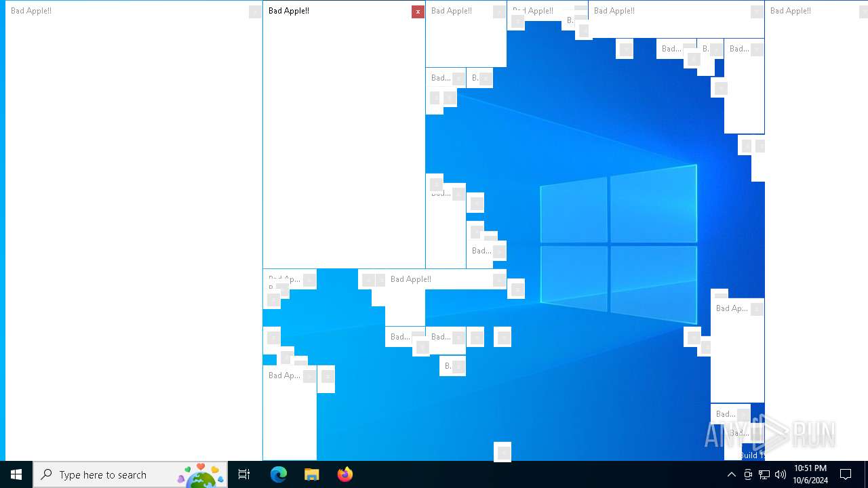Open the Action Center notifications icon
The width and height of the screenshot is (868, 488).
pyautogui.click(x=846, y=474)
